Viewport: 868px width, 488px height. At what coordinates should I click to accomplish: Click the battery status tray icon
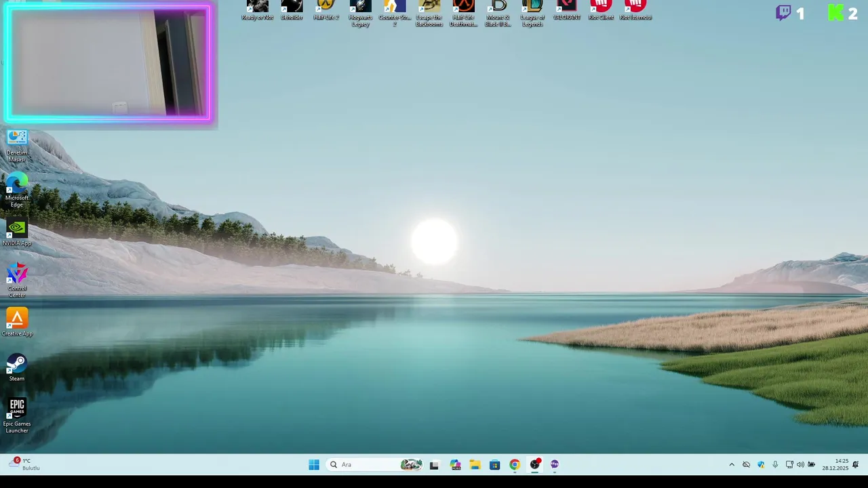click(811, 464)
